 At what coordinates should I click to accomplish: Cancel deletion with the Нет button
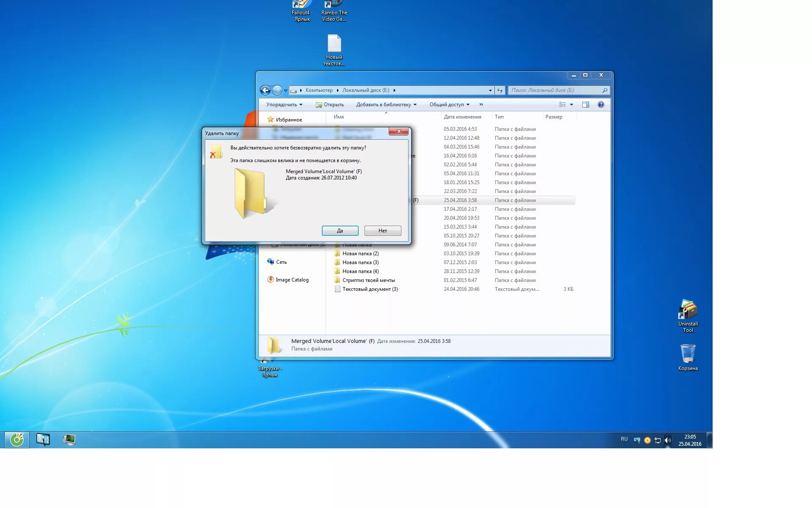(383, 231)
